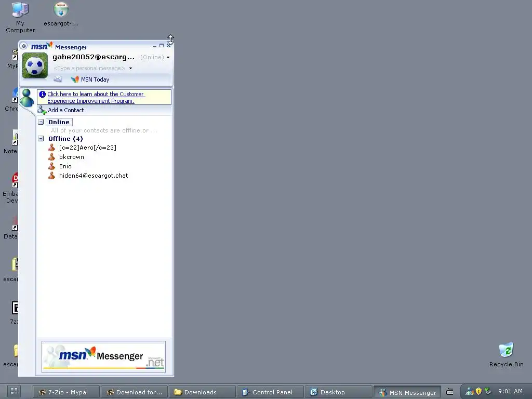Click Add a Contact
This screenshot has height=399, width=532.
(x=66, y=110)
